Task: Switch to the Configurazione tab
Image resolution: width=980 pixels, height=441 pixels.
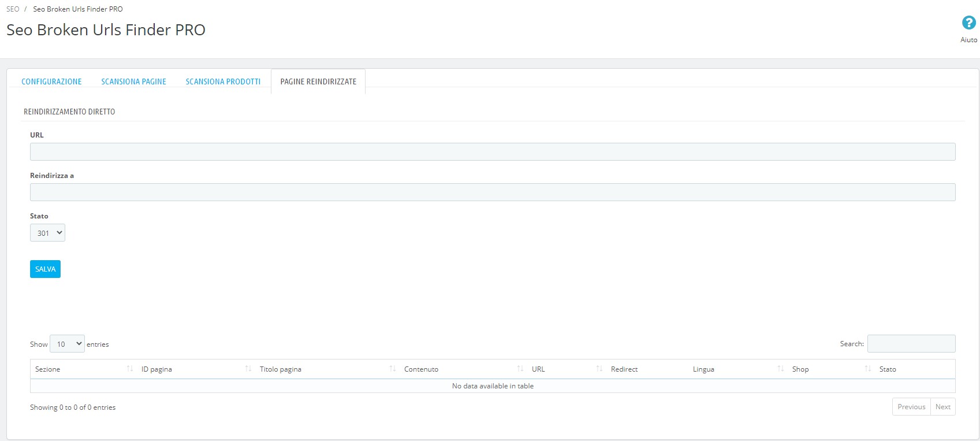Action: pos(51,81)
